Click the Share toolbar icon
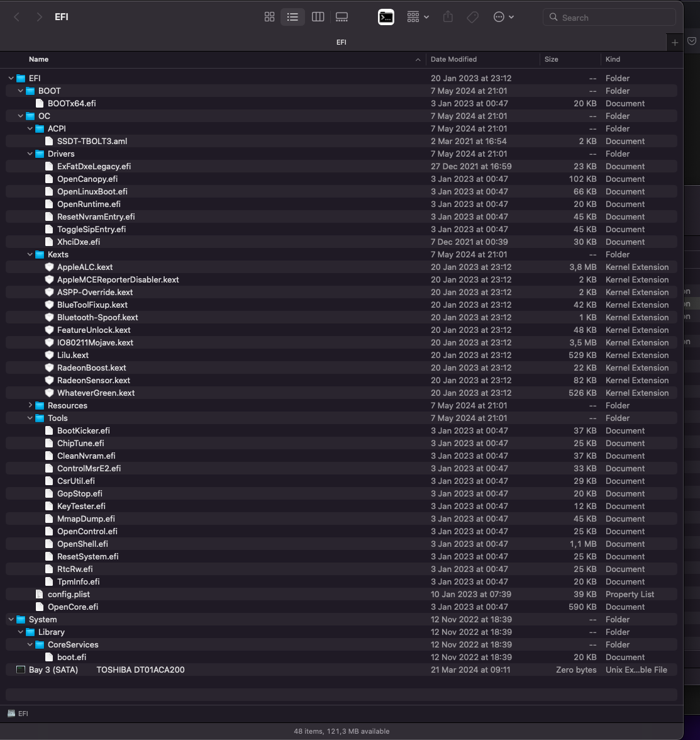Viewport: 700px width, 740px height. [x=448, y=17]
